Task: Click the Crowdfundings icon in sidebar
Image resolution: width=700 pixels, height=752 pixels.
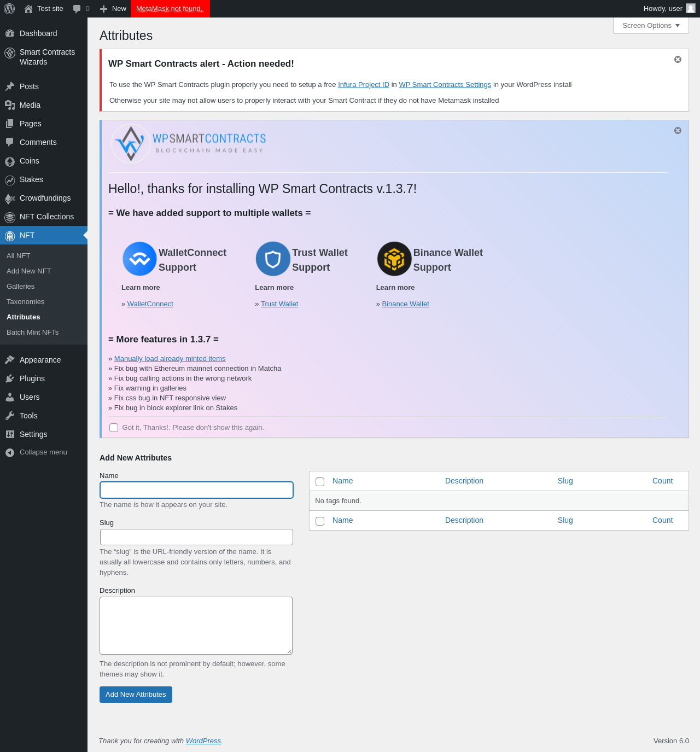Action: click(x=10, y=199)
